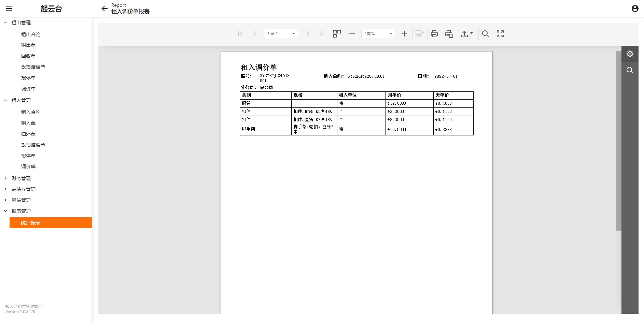Switch report to full screen mode
The image size is (644, 322).
(x=500, y=34)
